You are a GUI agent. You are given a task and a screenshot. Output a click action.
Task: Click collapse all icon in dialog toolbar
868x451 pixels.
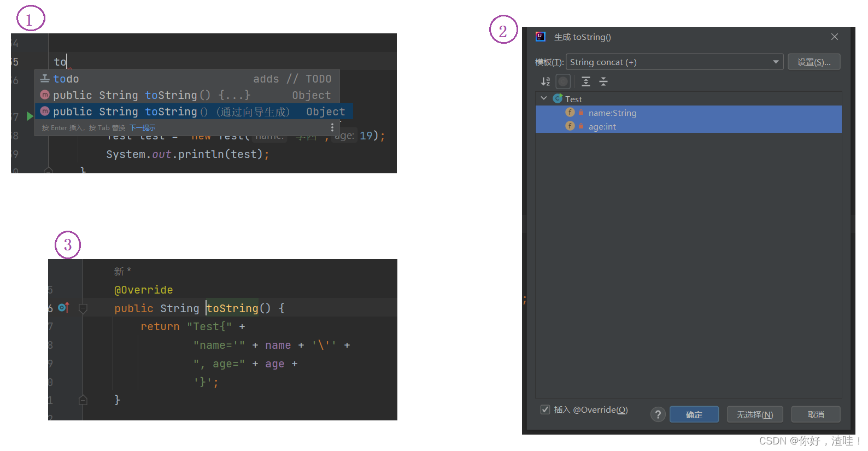[603, 81]
